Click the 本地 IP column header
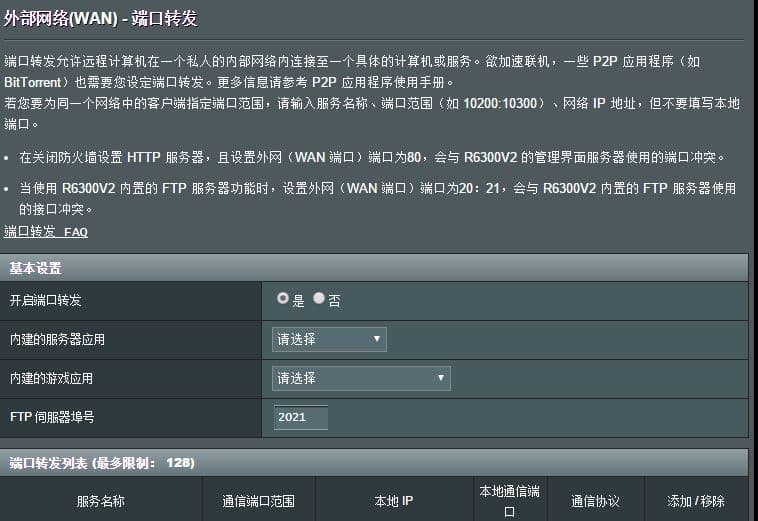Viewport: 758px width, 521px height. 394,501
